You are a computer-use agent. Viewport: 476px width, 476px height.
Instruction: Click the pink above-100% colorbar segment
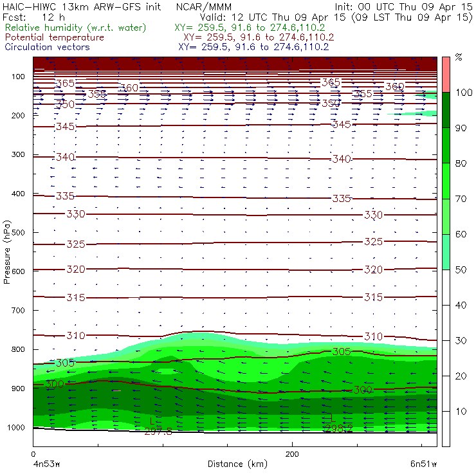point(446,75)
